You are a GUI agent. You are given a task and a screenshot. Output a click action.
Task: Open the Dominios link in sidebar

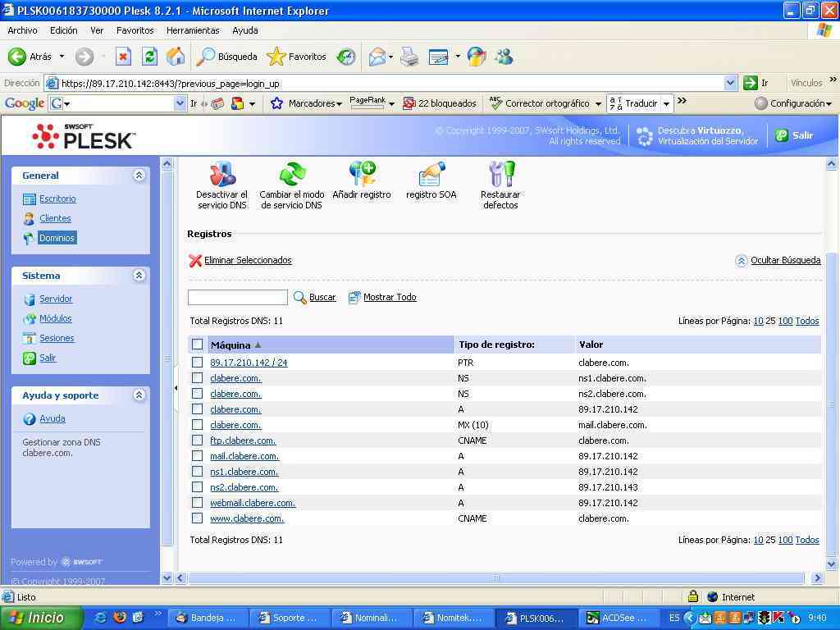tap(57, 238)
